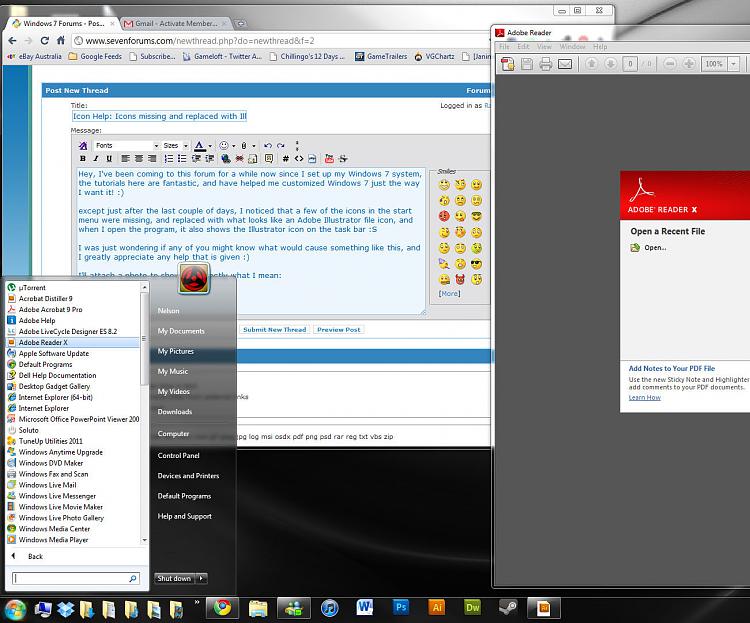The image size is (750, 623).
Task: Click the insert image icon in editor
Action: click(x=253, y=158)
